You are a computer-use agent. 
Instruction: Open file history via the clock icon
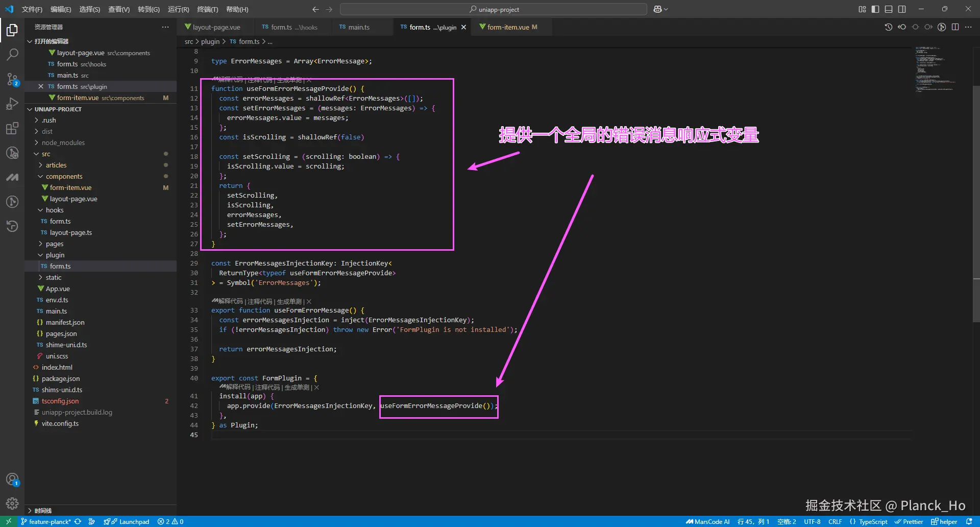(888, 27)
